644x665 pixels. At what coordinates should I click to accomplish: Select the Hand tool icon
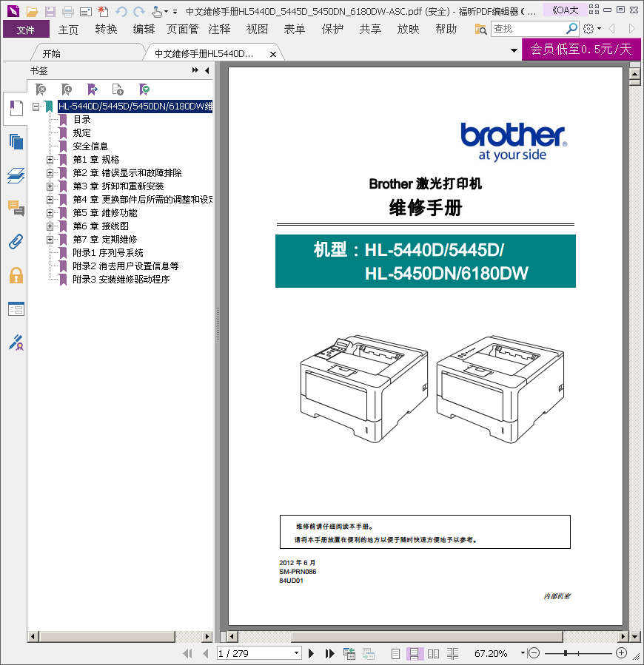[x=157, y=12]
